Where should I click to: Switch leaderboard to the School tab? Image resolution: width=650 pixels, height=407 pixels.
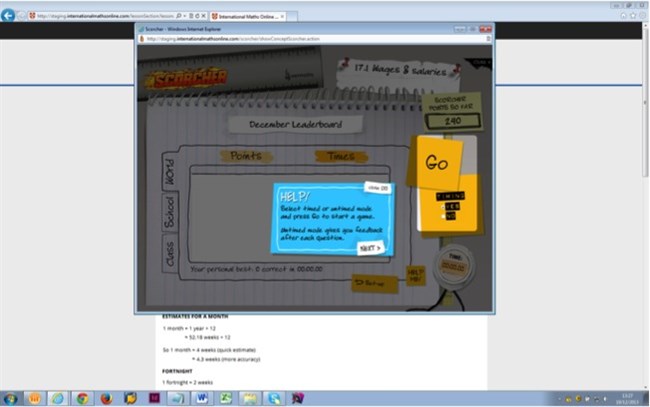point(170,212)
